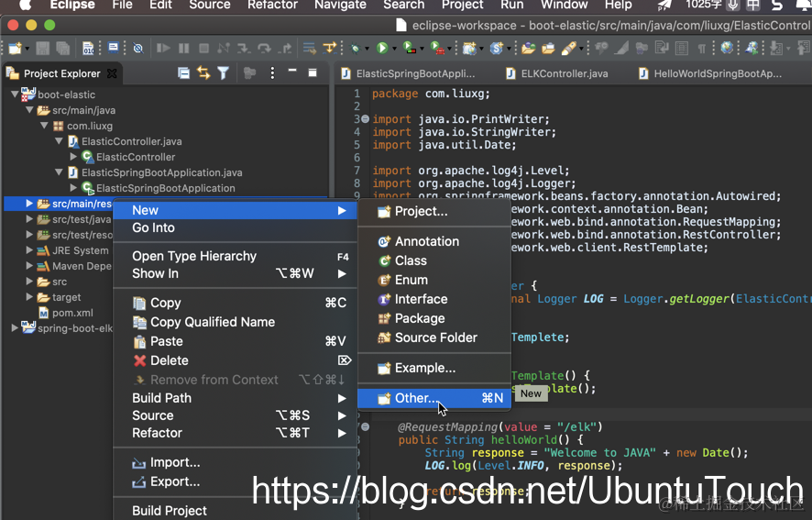Switch to ELKController.java editor tab
The height and width of the screenshot is (520, 812).
point(556,73)
